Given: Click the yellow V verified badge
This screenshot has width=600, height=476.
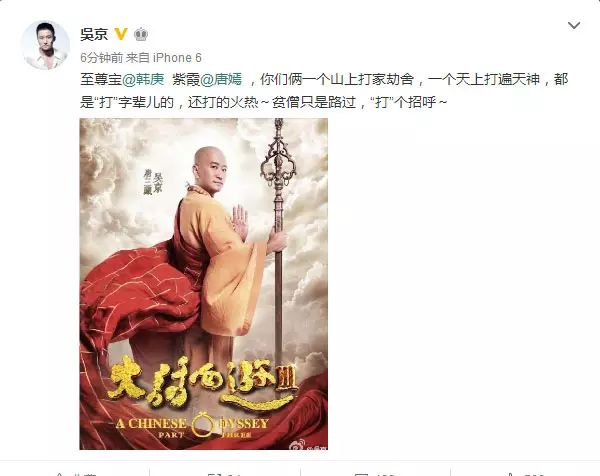Looking at the screenshot, I should click(x=121, y=34).
